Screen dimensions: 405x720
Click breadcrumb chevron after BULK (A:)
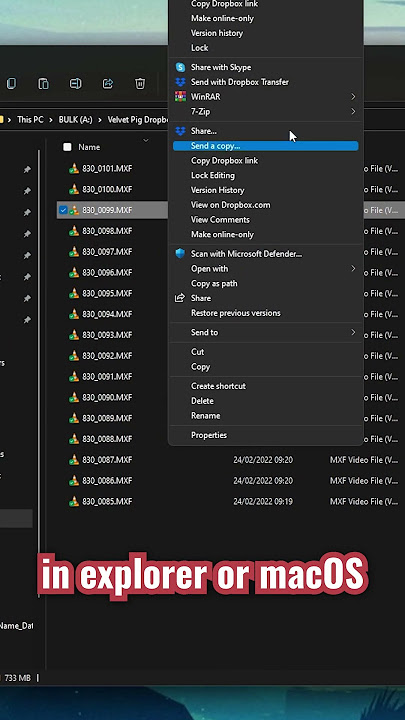100,120
